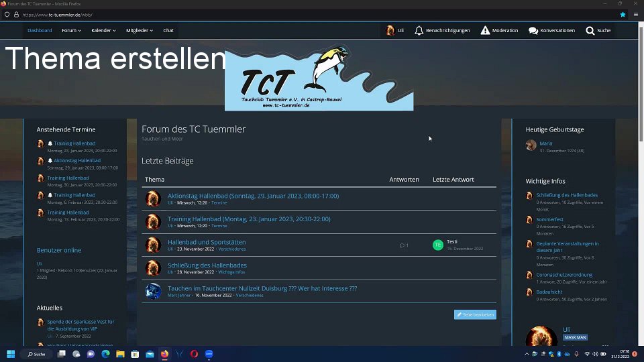Click the browser URL address field
The height and width of the screenshot is (362, 644).
(x=268, y=14)
